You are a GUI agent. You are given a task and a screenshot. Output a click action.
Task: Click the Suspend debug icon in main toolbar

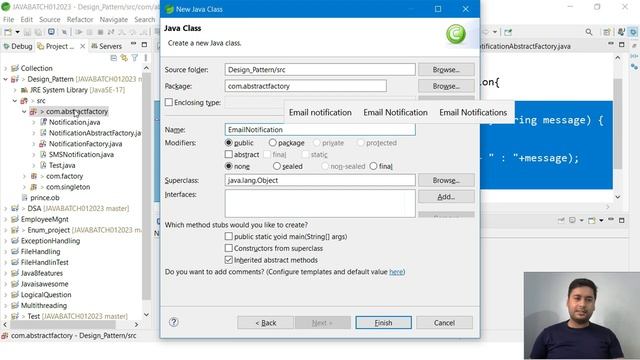89,32
